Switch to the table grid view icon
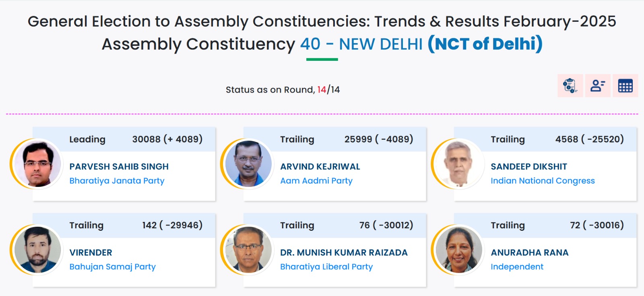This screenshot has width=644, height=296. (625, 86)
